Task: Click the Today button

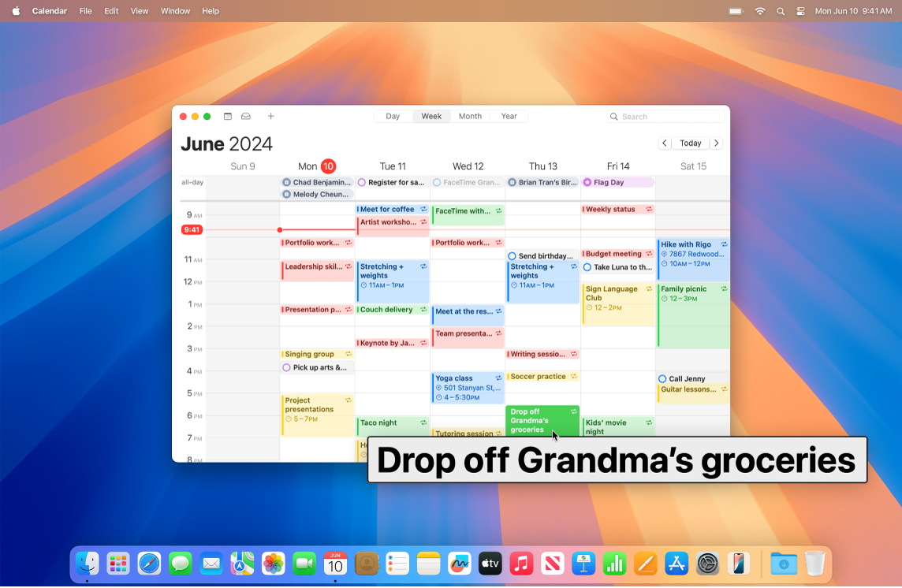Action: click(691, 143)
